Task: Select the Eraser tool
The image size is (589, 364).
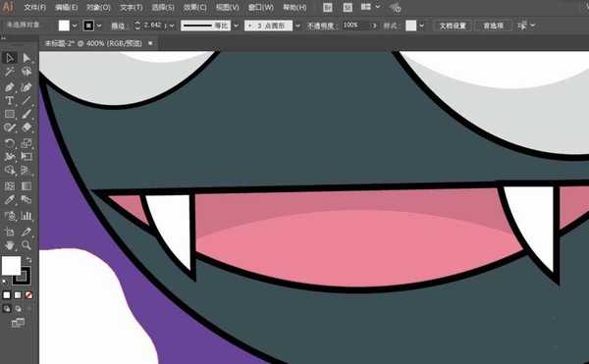Action: [27, 128]
